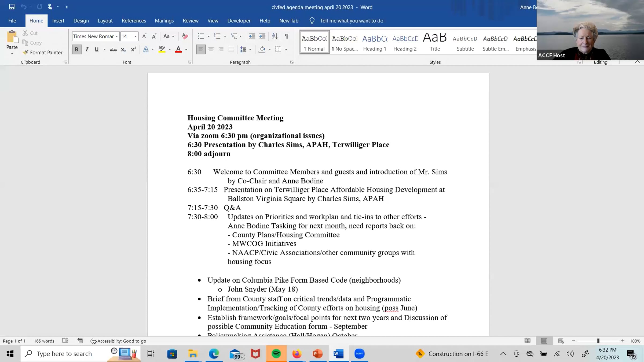644x362 pixels.
Task: Click the Strikethrough abc icon
Action: click(x=113, y=50)
